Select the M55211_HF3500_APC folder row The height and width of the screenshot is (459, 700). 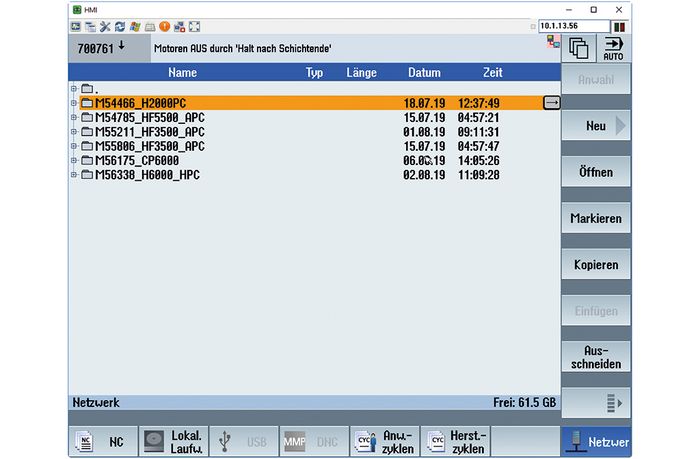150,132
